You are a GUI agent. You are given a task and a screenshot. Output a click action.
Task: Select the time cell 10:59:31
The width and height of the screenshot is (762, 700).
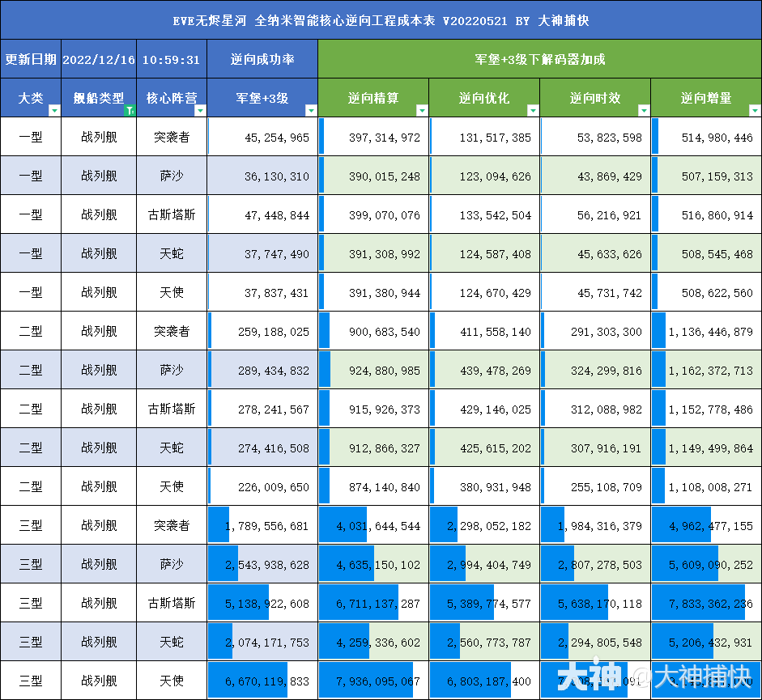[172, 58]
